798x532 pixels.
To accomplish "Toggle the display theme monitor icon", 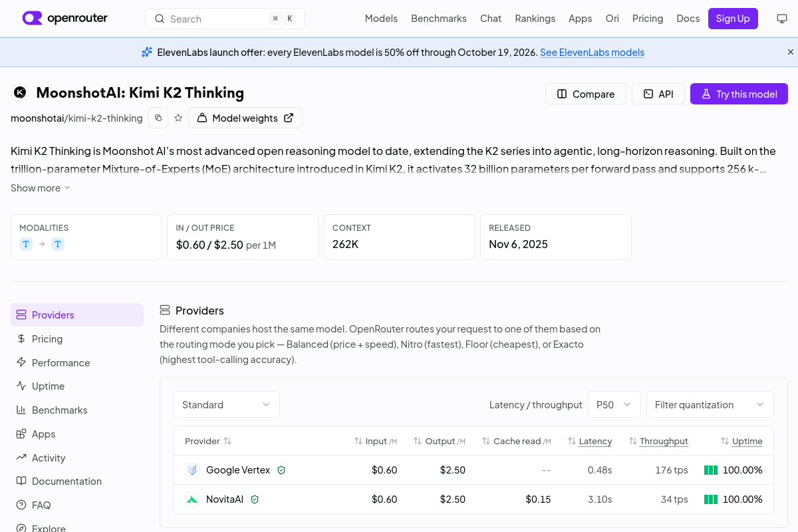I will (782, 19).
